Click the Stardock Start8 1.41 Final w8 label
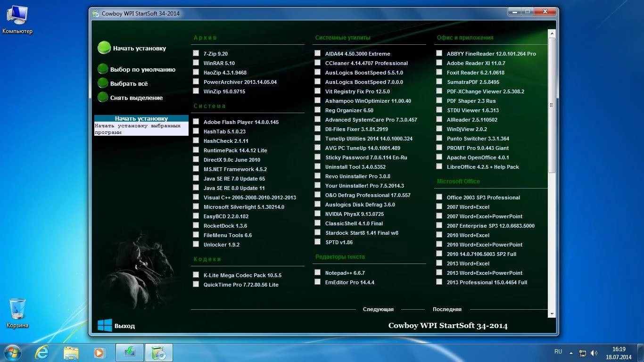The image size is (644, 362). coord(362,233)
